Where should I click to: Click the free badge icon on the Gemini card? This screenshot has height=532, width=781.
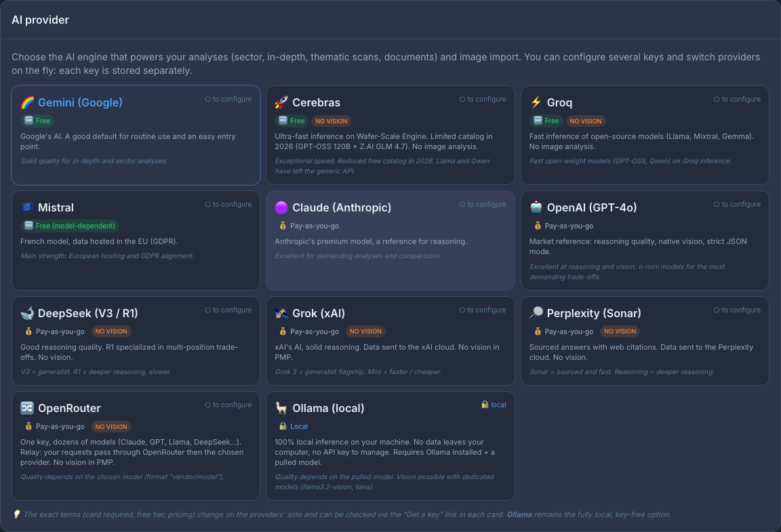(x=29, y=121)
